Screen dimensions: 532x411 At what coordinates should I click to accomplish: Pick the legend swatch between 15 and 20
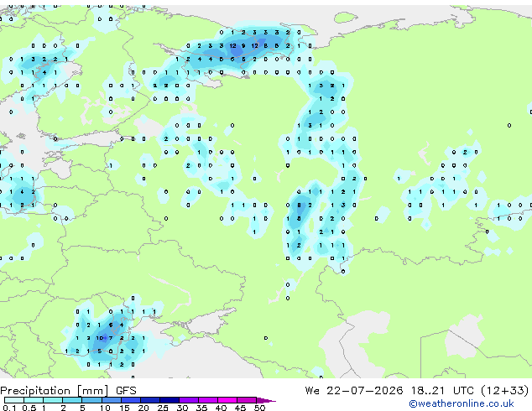click(131, 400)
